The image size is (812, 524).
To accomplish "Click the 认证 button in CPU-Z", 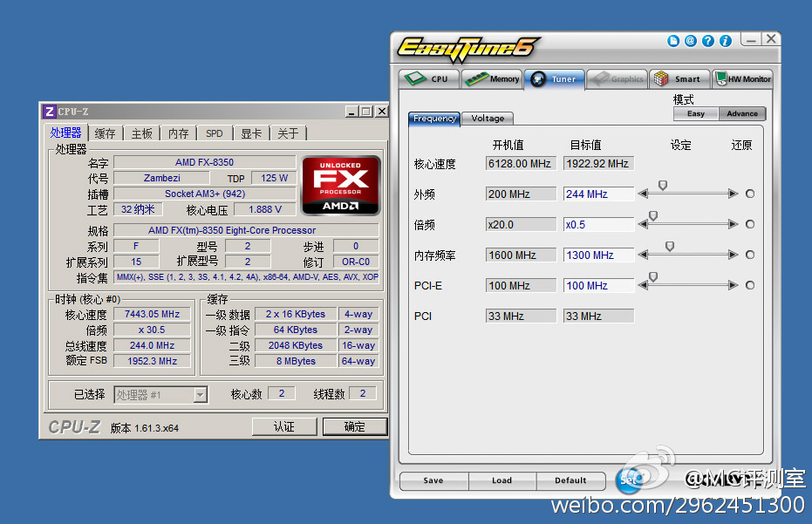I will [284, 426].
